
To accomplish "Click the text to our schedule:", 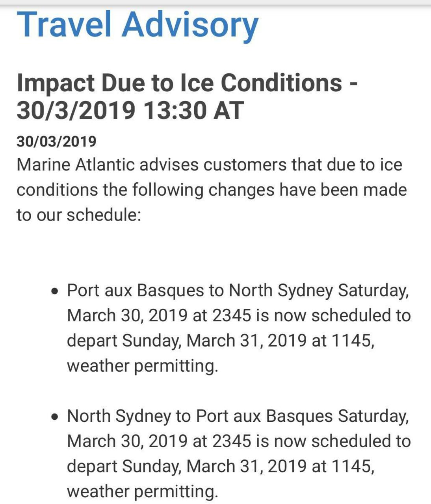I will click(x=79, y=215).
